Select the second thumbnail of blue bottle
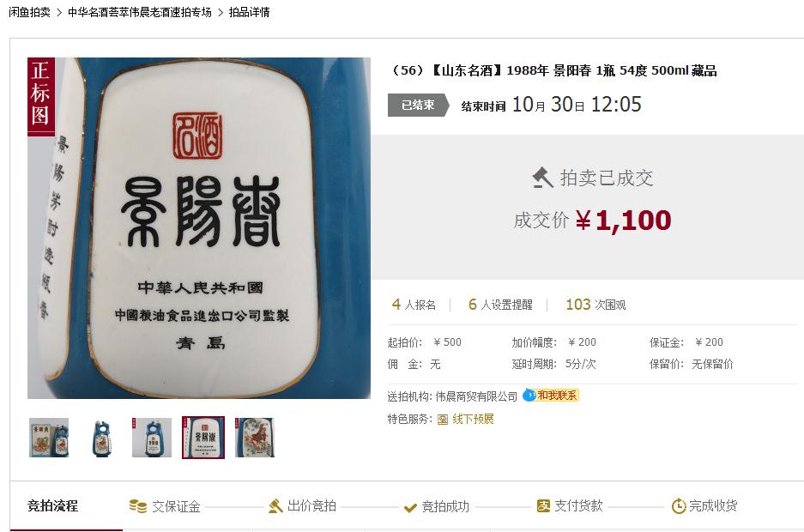The height and width of the screenshot is (532, 804). click(101, 437)
